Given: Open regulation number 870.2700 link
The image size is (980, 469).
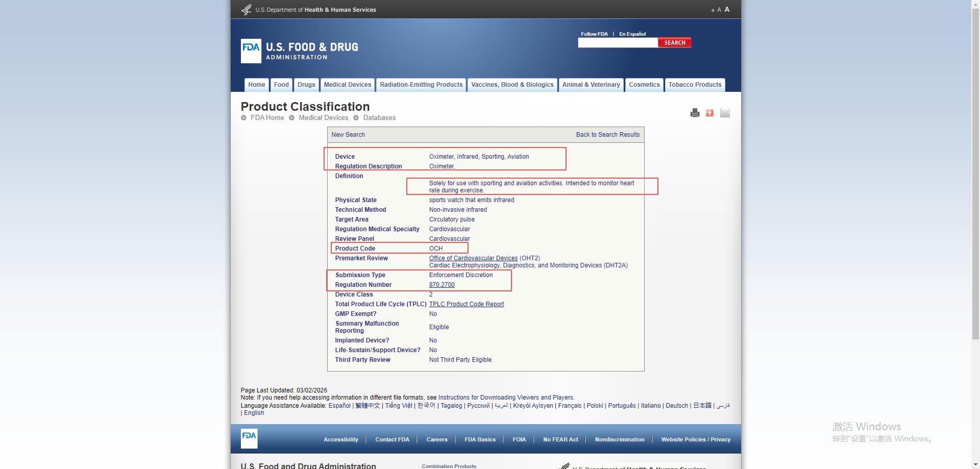Looking at the screenshot, I should pyautogui.click(x=442, y=285).
